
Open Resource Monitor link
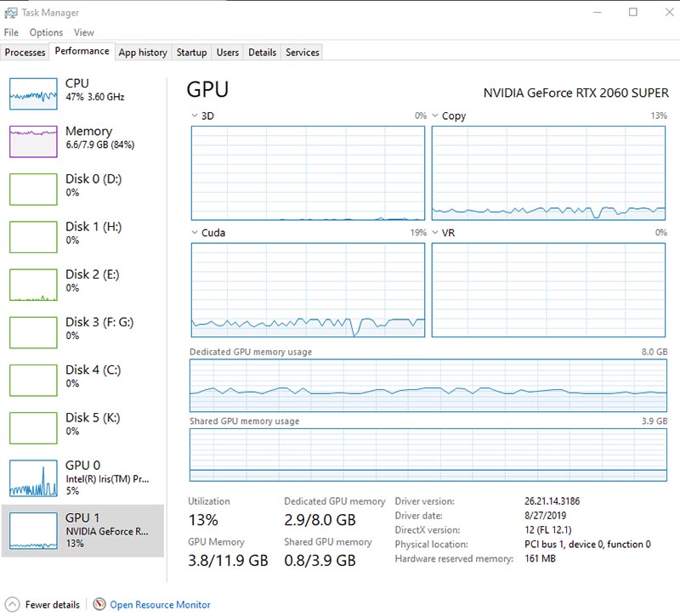(x=160, y=604)
